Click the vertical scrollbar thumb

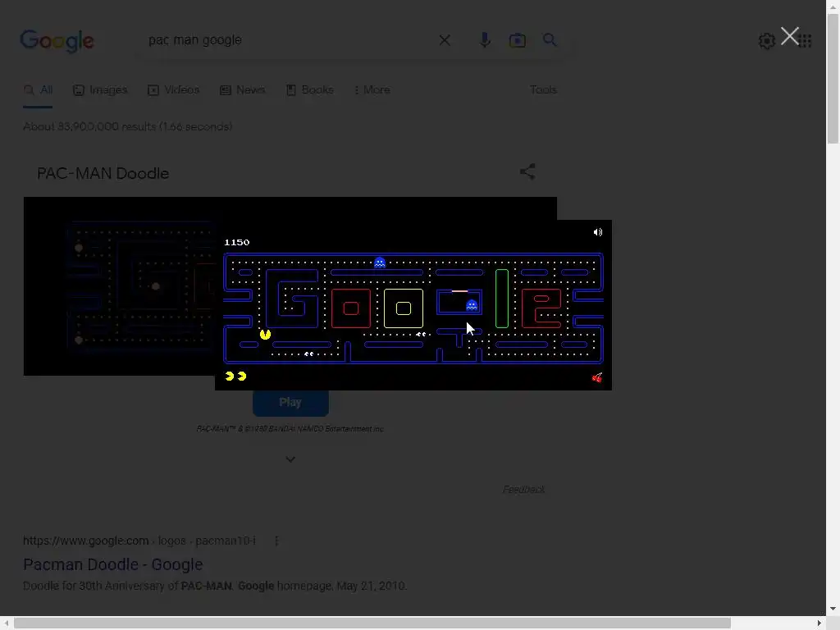coord(833,78)
